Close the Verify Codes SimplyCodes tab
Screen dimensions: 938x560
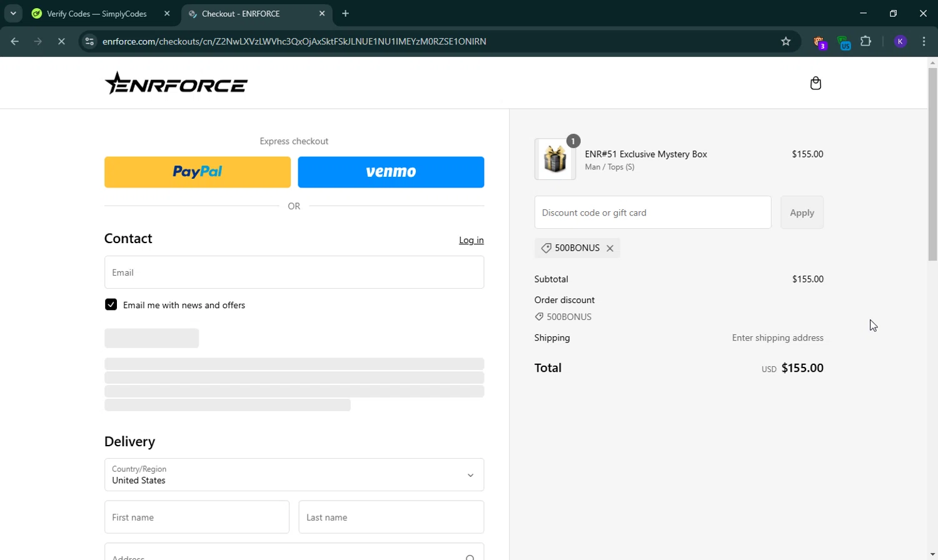click(167, 13)
